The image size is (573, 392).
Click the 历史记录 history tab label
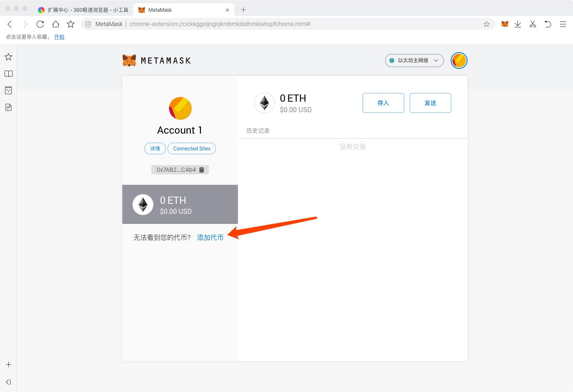coord(258,131)
